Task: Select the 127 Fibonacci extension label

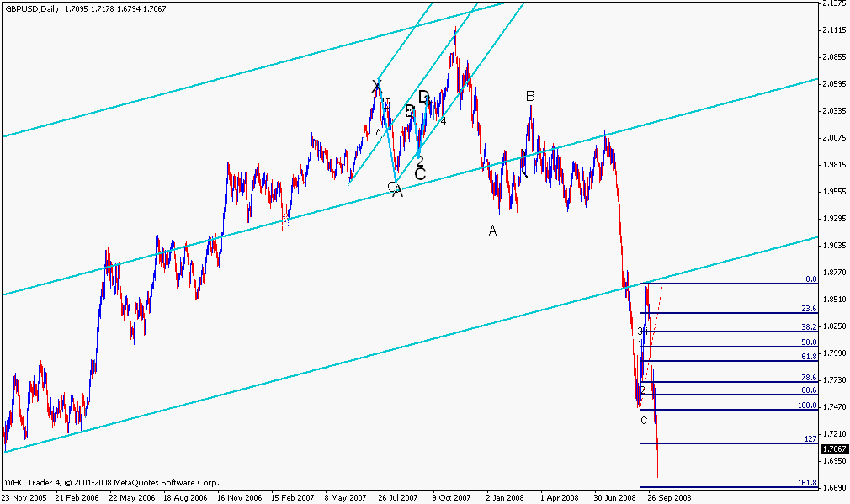Action: coord(810,439)
